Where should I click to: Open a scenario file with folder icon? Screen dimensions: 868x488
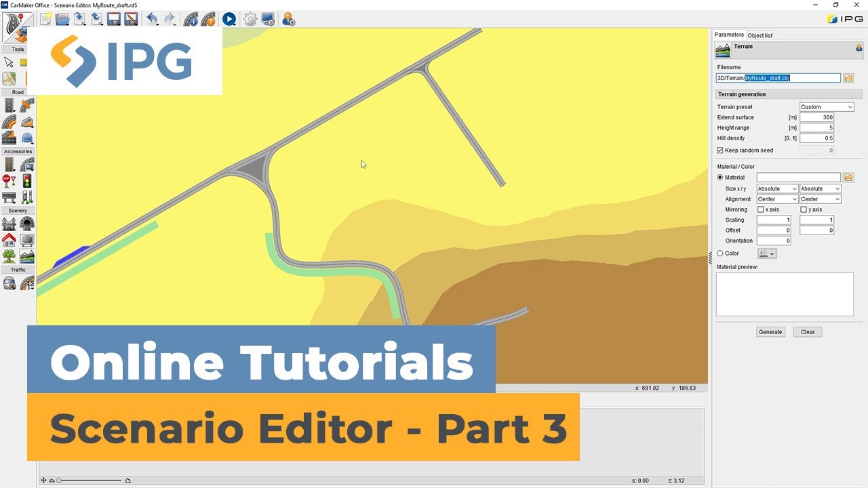coord(62,19)
